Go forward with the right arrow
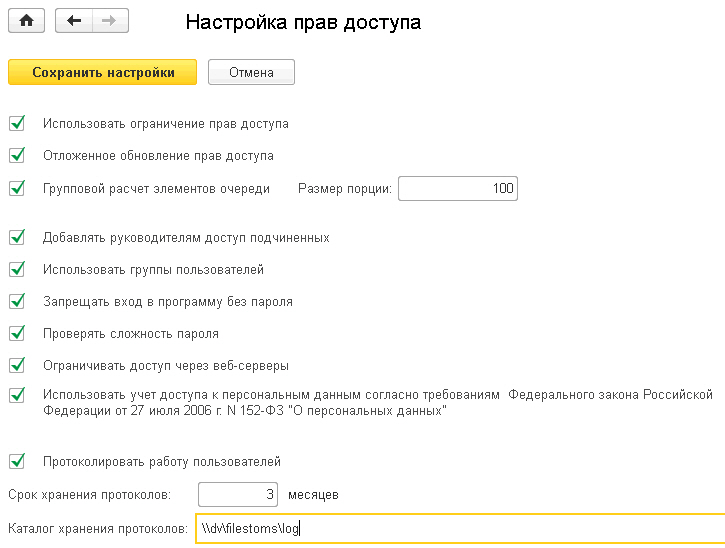This screenshot has height=548, width=725. tap(110, 21)
